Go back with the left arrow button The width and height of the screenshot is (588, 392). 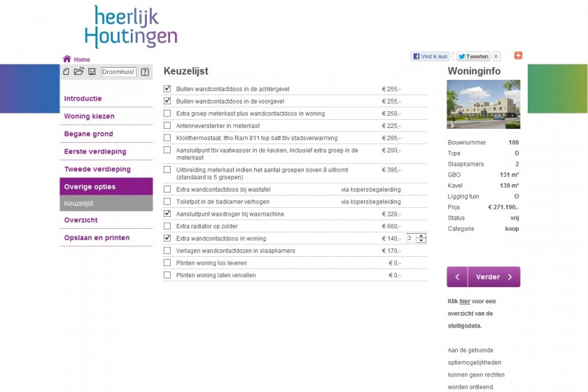coord(457,276)
